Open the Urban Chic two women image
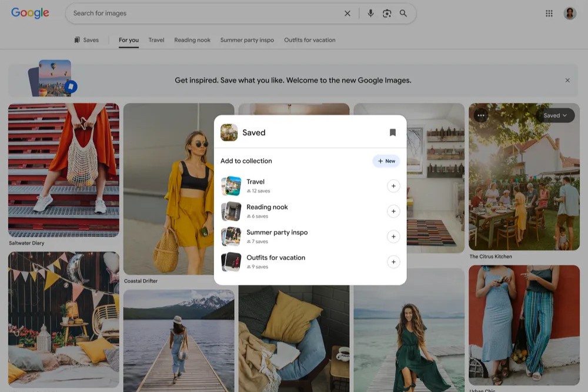The width and height of the screenshot is (588, 392). tap(524, 325)
